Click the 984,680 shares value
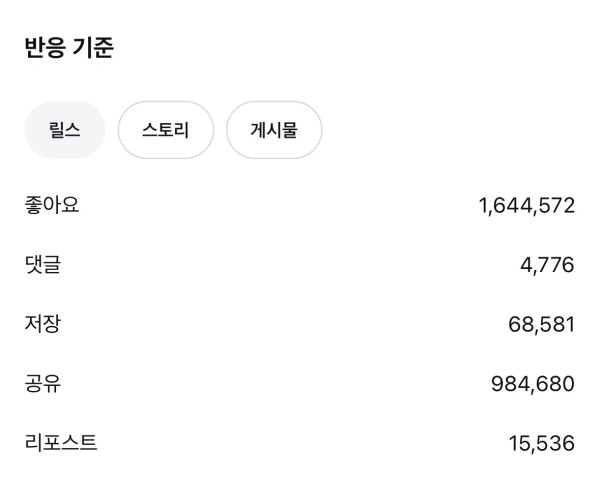 coord(534,384)
